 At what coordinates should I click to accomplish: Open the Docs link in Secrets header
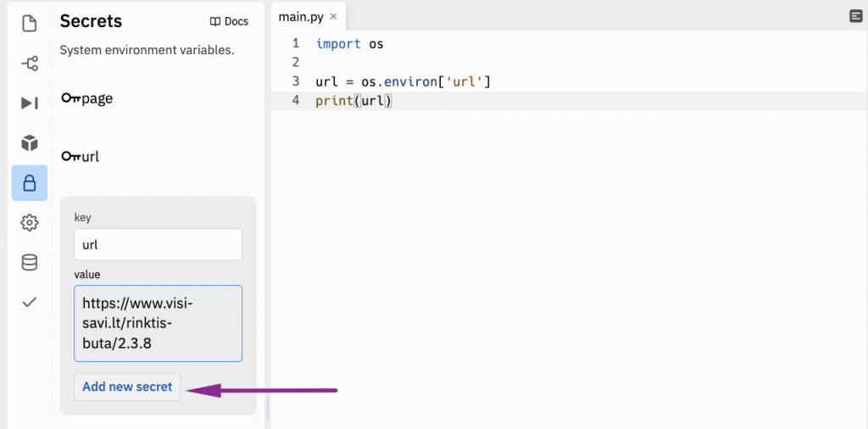[229, 21]
